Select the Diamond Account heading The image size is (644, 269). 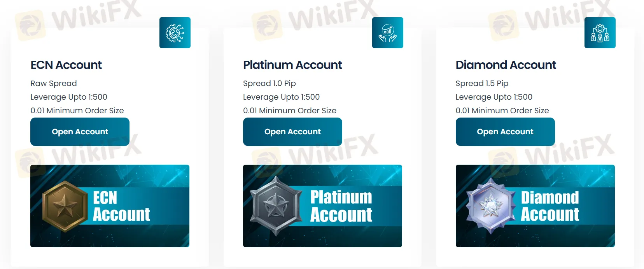pyautogui.click(x=506, y=65)
